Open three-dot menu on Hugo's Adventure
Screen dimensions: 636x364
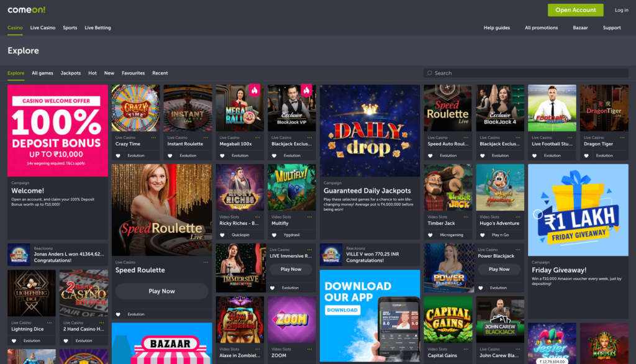pos(518,217)
